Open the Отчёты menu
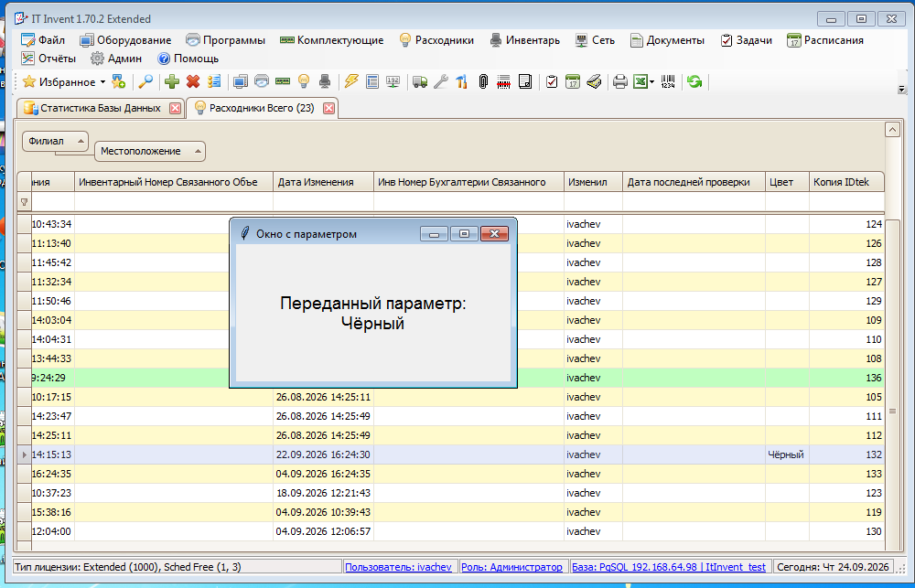 pyautogui.click(x=49, y=59)
